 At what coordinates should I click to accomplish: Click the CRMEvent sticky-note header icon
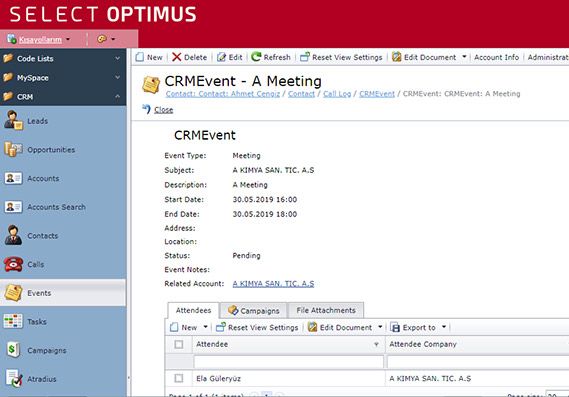[151, 85]
